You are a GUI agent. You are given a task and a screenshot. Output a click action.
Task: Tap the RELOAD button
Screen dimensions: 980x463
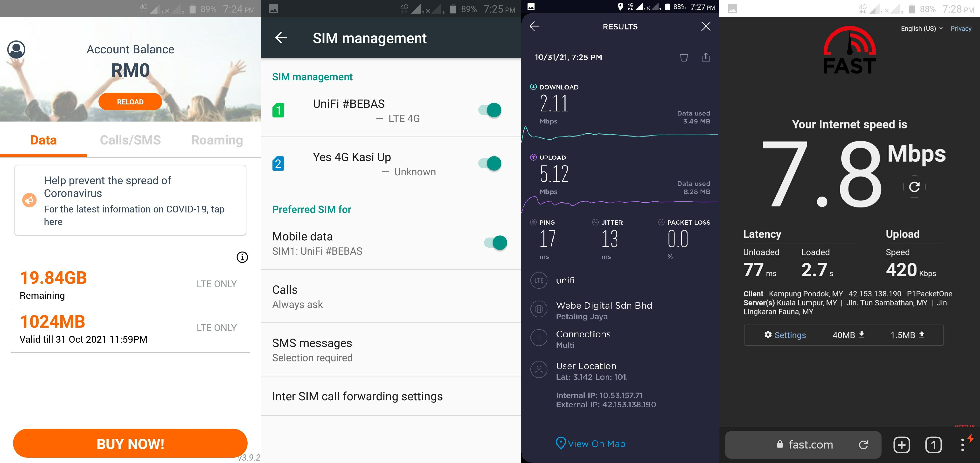click(130, 102)
